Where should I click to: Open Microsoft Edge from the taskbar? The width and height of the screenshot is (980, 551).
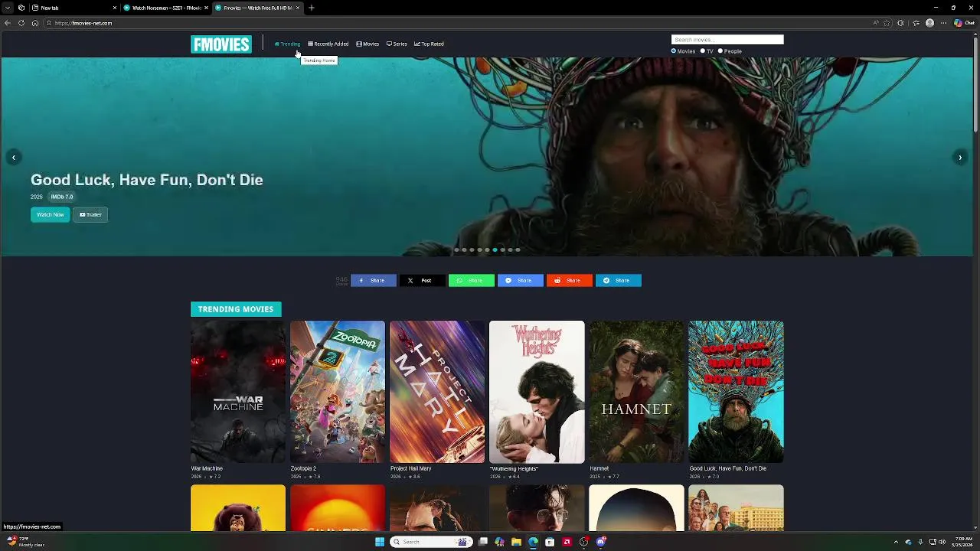534,542
